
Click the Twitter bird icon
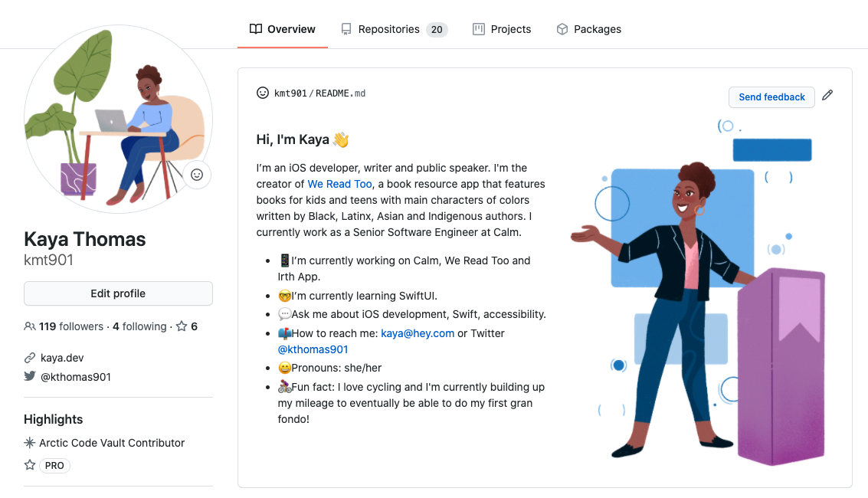click(x=30, y=376)
